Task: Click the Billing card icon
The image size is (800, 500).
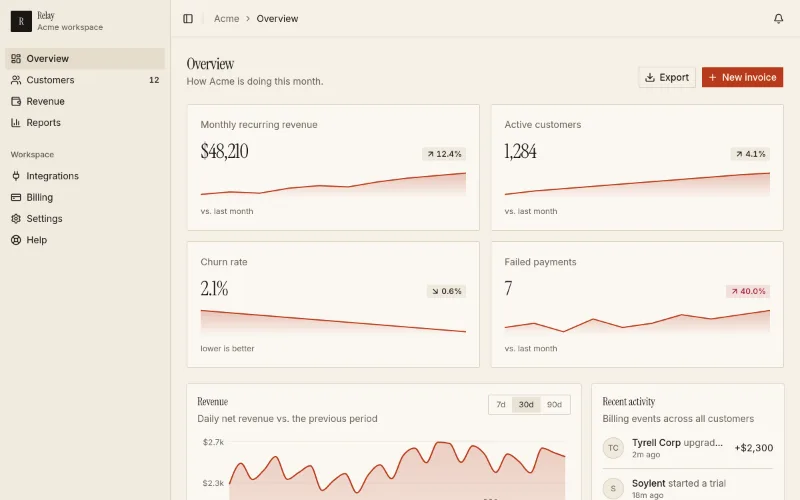Action: [x=16, y=197]
